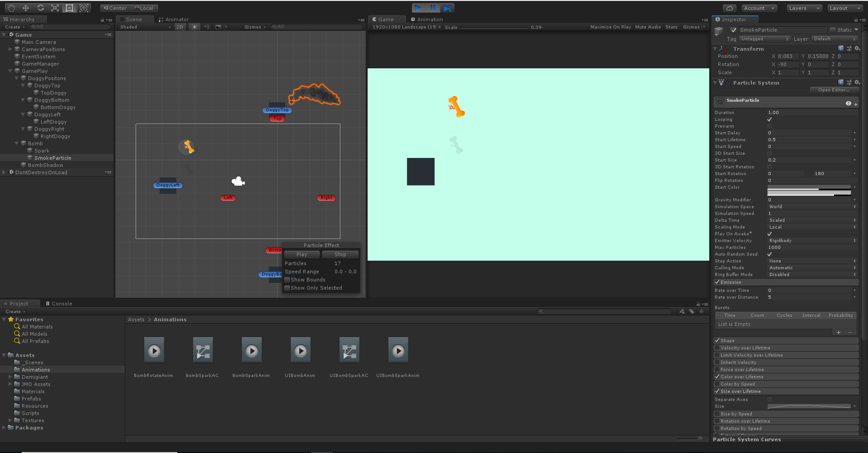
Task: Toggle SmokeParticle active checkbox
Action: pyautogui.click(x=733, y=30)
